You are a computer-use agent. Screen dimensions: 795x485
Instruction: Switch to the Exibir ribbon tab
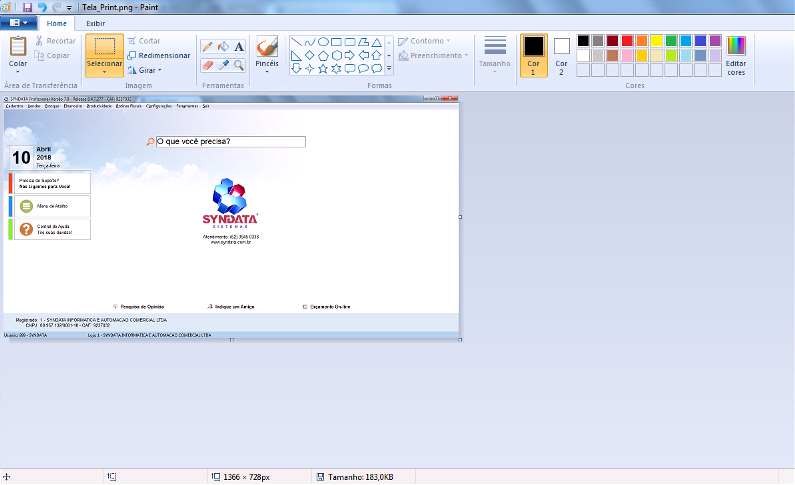click(x=95, y=23)
